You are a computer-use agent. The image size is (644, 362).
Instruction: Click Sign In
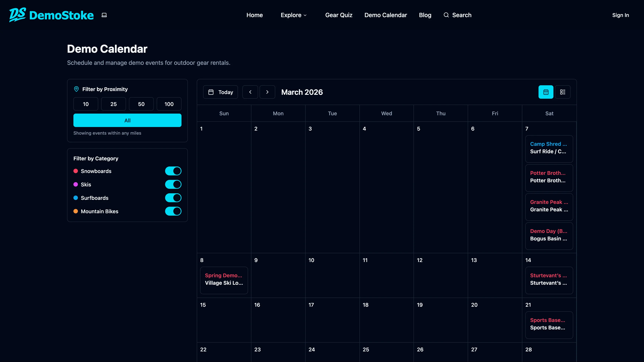pyautogui.click(x=621, y=15)
